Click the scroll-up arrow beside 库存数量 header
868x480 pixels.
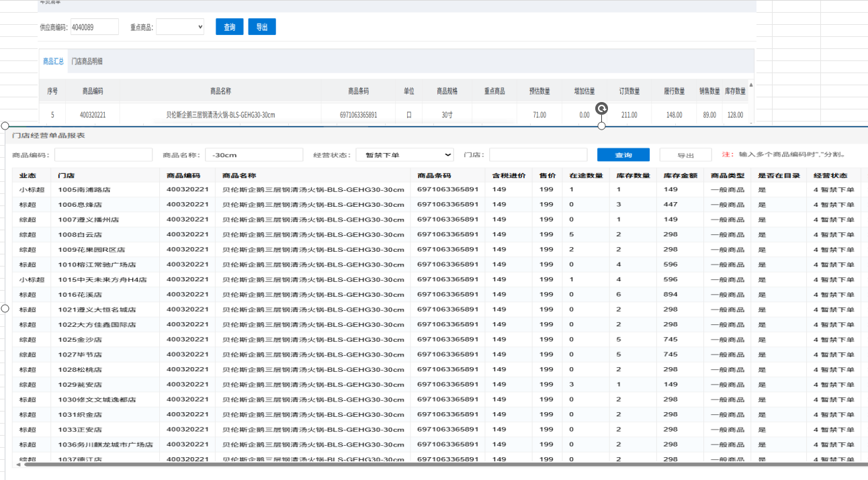[750, 85]
